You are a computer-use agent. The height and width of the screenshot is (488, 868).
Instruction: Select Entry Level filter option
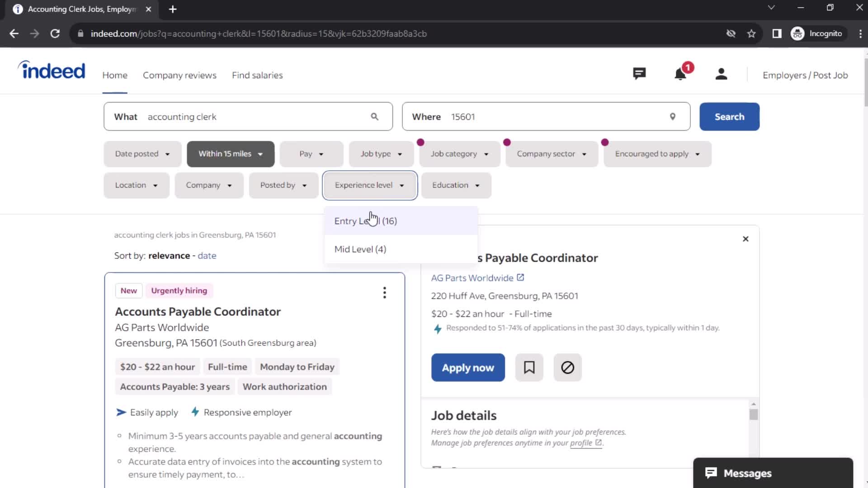[365, 221]
